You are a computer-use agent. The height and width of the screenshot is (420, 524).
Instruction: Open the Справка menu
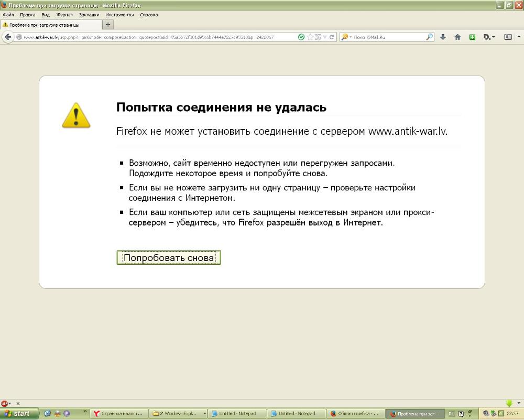pyautogui.click(x=149, y=15)
